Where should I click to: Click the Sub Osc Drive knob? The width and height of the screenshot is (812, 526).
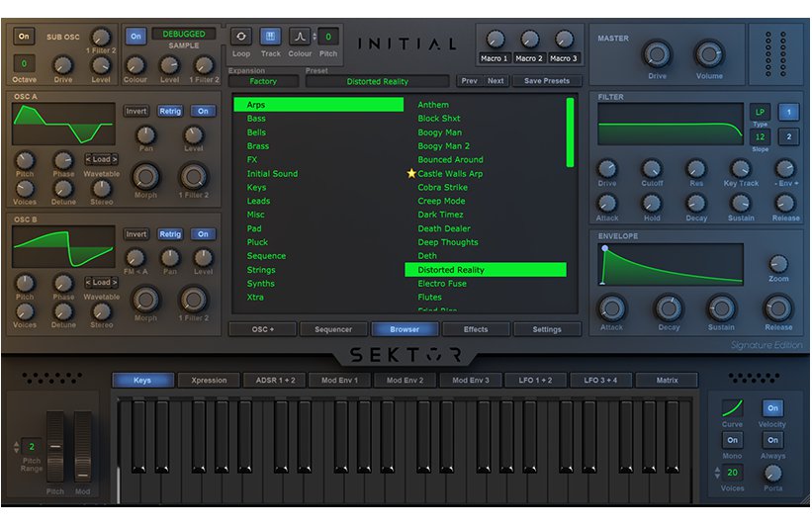click(x=62, y=65)
